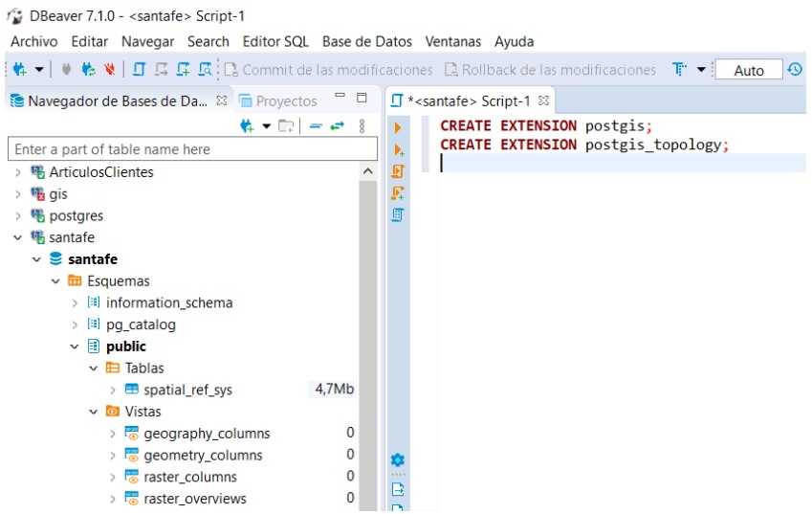Collapse the Esquemas folder
This screenshot has width=812, height=514.
point(55,280)
